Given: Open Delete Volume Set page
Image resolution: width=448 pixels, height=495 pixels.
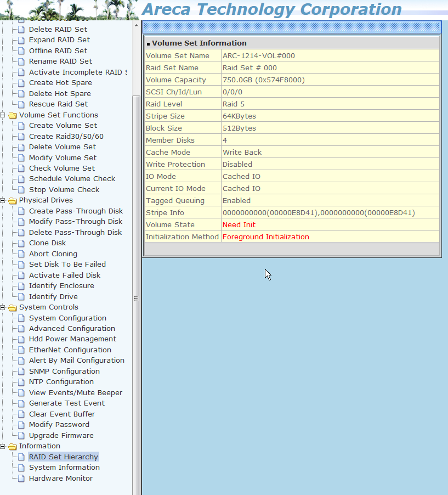Looking at the screenshot, I should 63,147.
